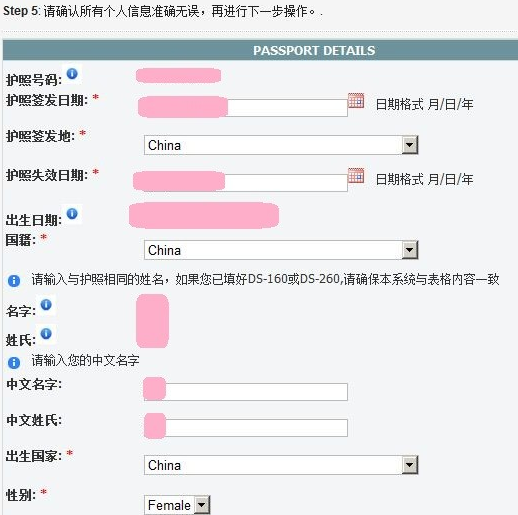Expand the 出生国家 China dropdown arrow
Image resolution: width=518 pixels, height=515 pixels.
pos(410,465)
